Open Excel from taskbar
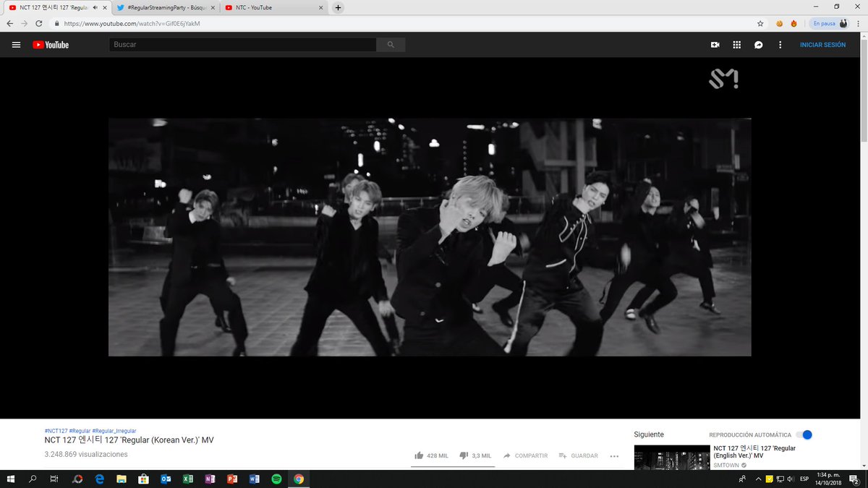This screenshot has height=488, width=868. point(187,479)
